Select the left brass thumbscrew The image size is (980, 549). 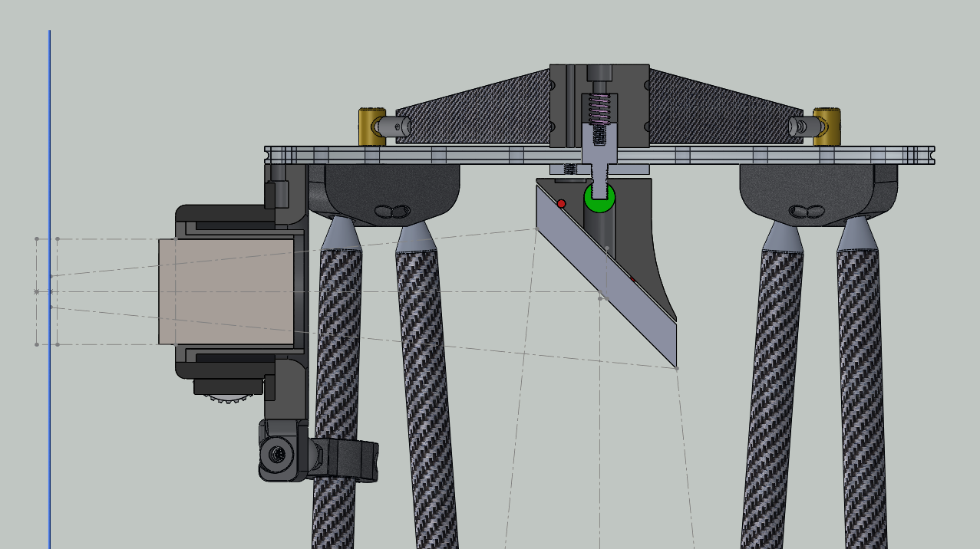point(372,127)
